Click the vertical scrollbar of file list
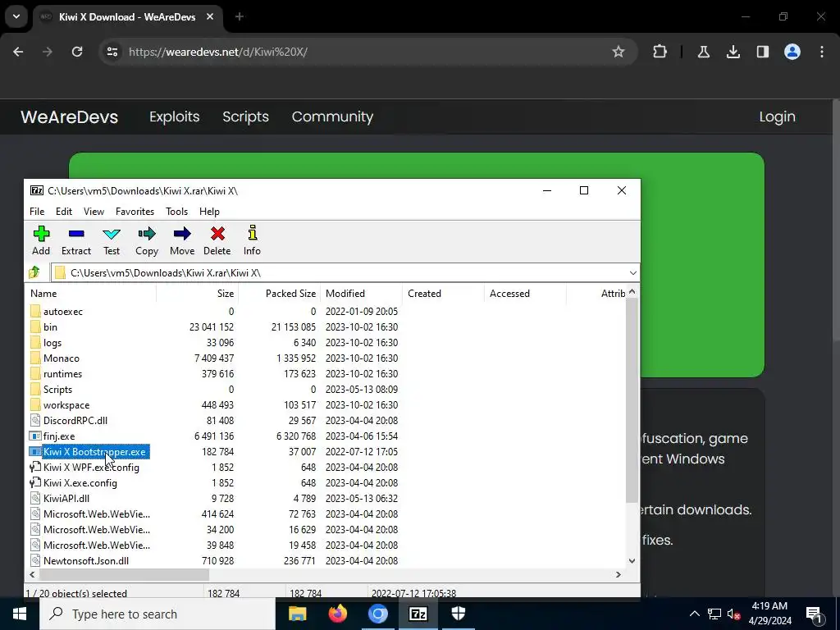The width and height of the screenshot is (840, 630). pyautogui.click(x=632, y=399)
